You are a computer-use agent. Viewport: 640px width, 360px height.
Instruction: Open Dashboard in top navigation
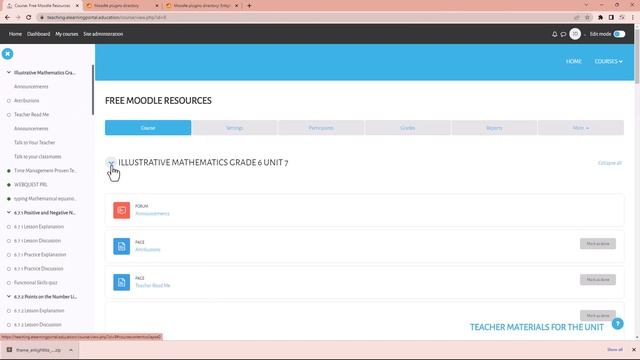pos(38,34)
